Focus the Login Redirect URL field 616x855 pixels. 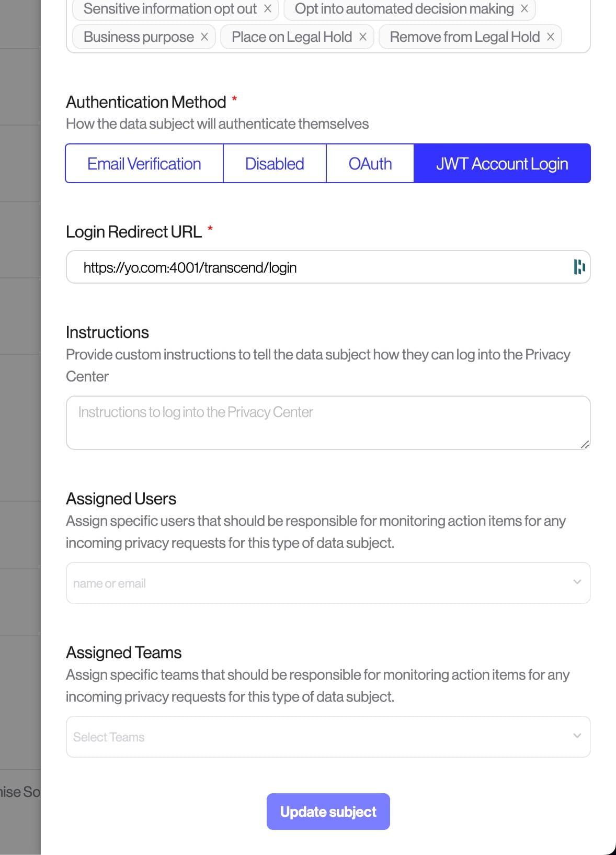pos(328,267)
